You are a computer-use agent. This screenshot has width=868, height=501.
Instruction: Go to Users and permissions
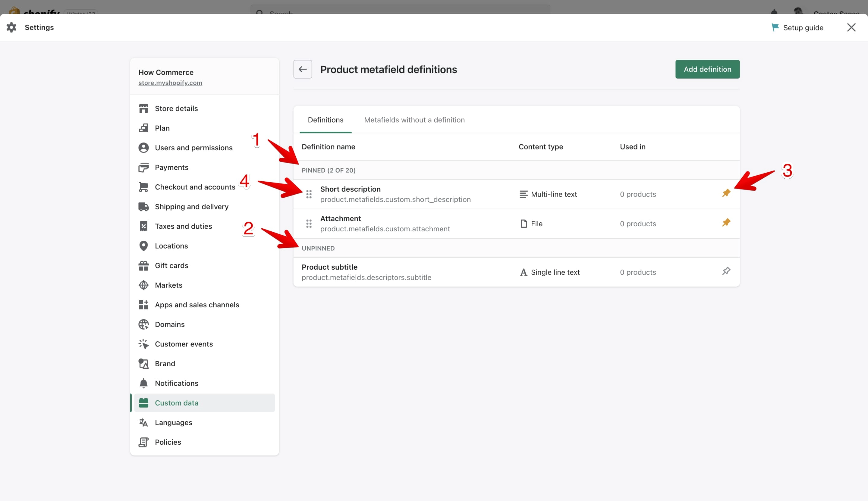point(204,148)
